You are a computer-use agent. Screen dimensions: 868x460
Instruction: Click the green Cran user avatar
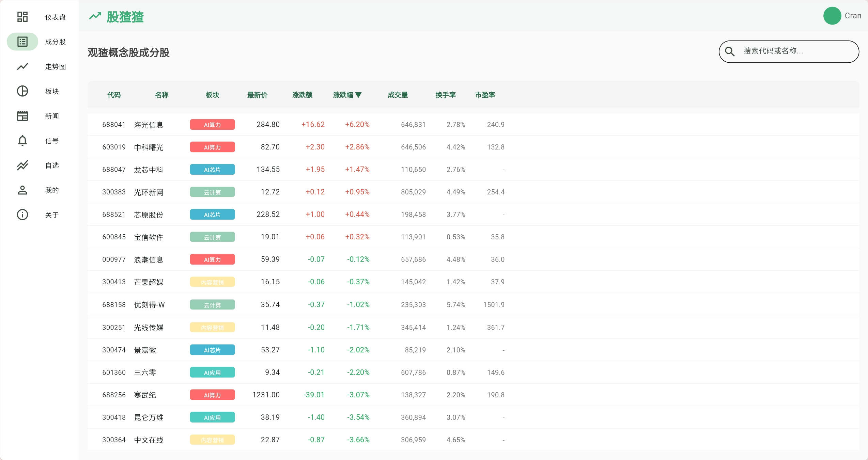click(x=832, y=16)
